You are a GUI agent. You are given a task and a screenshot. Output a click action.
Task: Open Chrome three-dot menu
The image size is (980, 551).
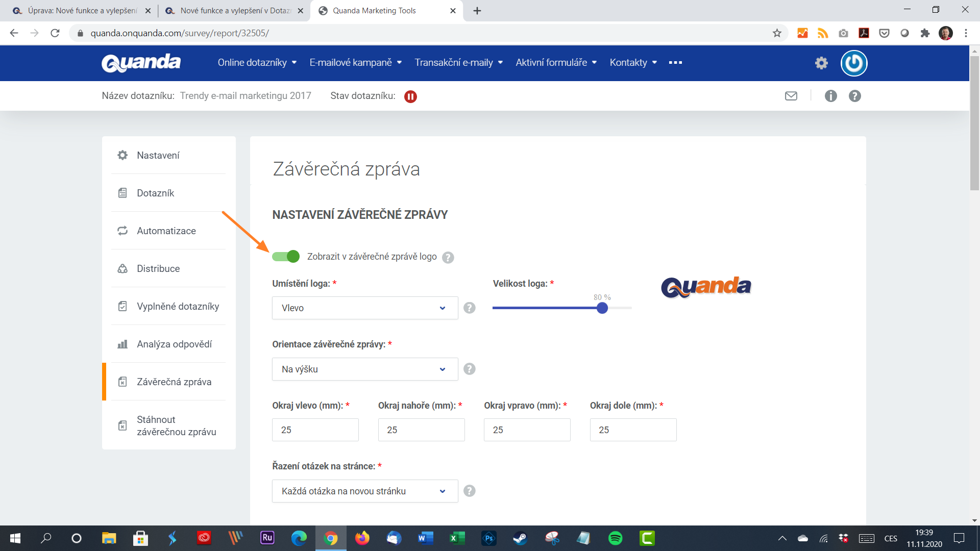pos(966,33)
